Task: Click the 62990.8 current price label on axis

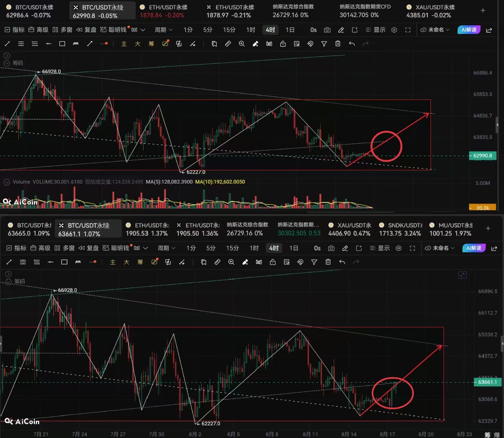Action: tap(482, 156)
